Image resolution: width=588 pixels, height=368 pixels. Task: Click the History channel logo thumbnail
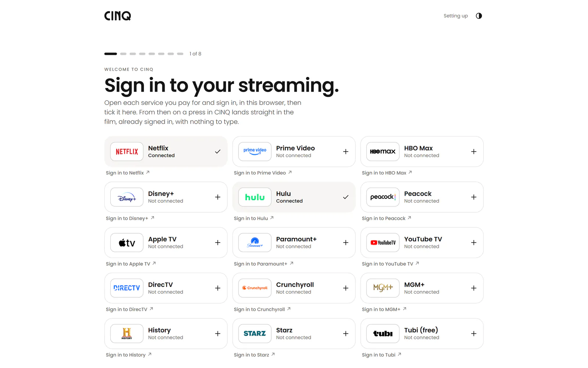[127, 333]
